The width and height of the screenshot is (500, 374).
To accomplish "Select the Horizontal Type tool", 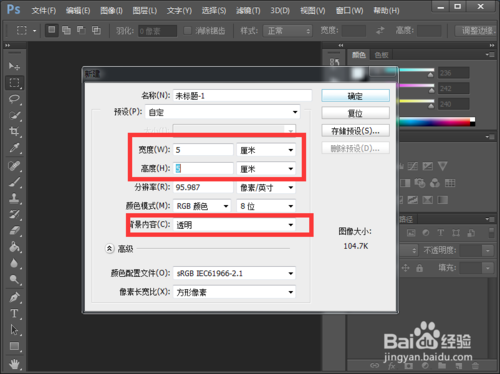I will click(x=14, y=314).
